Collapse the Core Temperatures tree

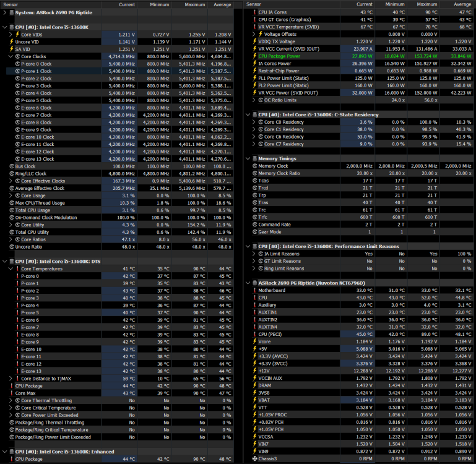click(x=11, y=269)
